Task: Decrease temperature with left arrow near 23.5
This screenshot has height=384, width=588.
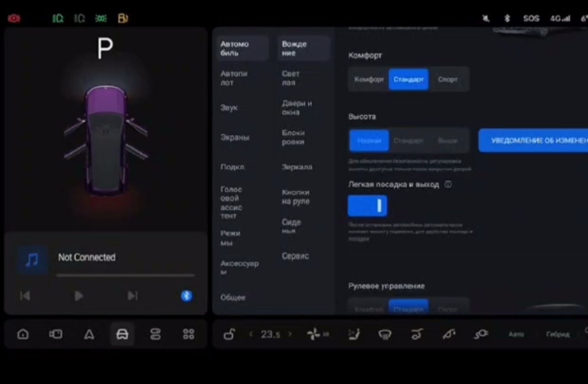Action: 251,334
